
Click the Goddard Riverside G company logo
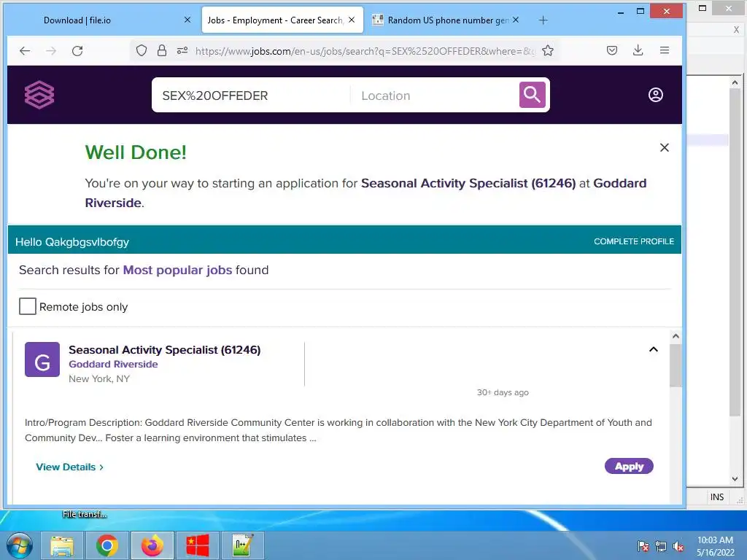[x=42, y=359]
